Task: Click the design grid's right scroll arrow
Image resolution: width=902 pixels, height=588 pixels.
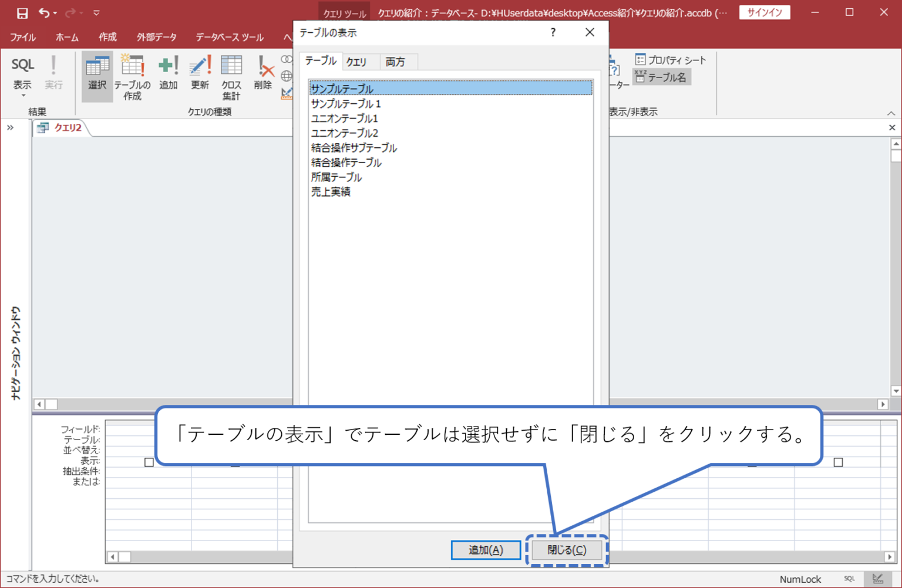Action: (x=890, y=556)
